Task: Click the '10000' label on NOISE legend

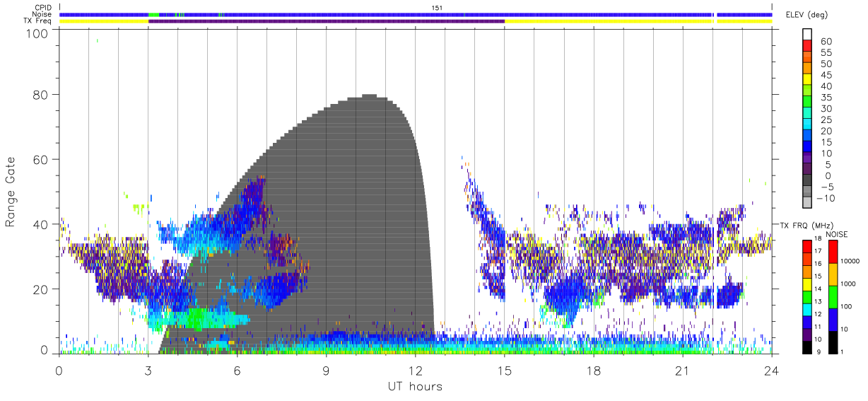Action: click(x=851, y=261)
